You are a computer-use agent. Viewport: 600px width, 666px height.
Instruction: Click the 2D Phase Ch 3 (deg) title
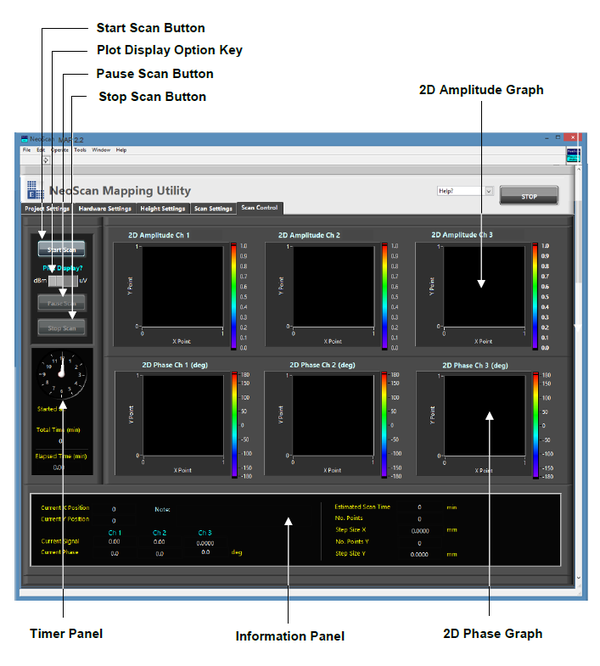[475, 365]
